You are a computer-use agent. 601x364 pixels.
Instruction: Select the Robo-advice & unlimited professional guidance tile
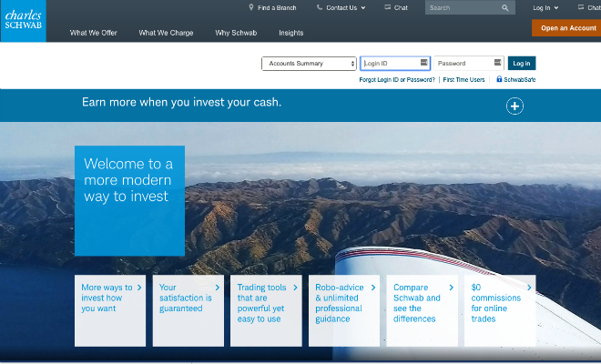pos(343,309)
